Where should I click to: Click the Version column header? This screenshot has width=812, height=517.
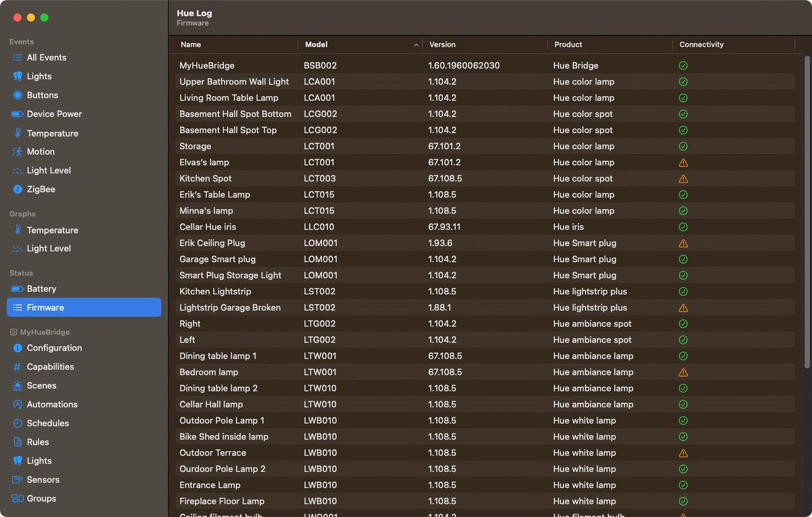442,44
